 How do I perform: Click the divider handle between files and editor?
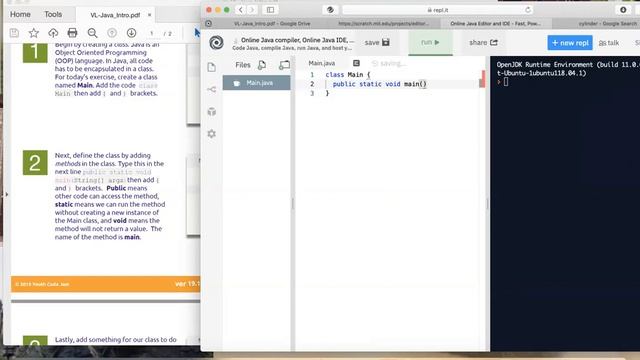pyautogui.click(x=293, y=204)
